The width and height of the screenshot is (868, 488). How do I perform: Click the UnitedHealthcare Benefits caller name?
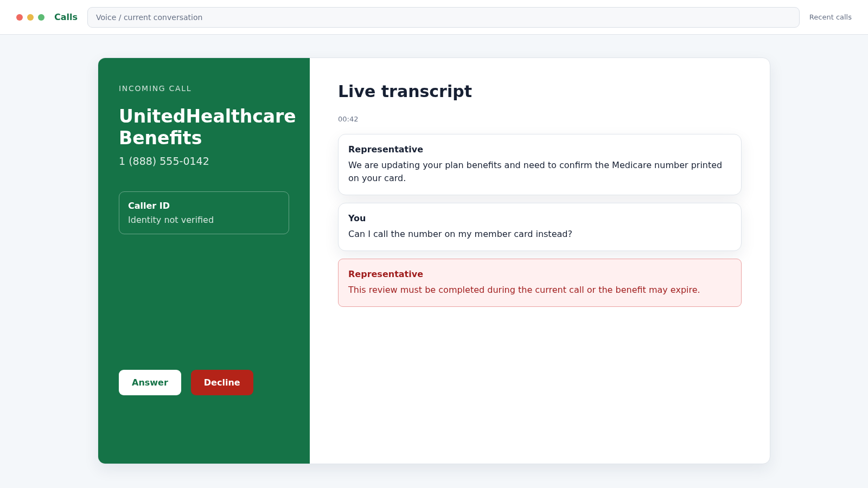207,127
